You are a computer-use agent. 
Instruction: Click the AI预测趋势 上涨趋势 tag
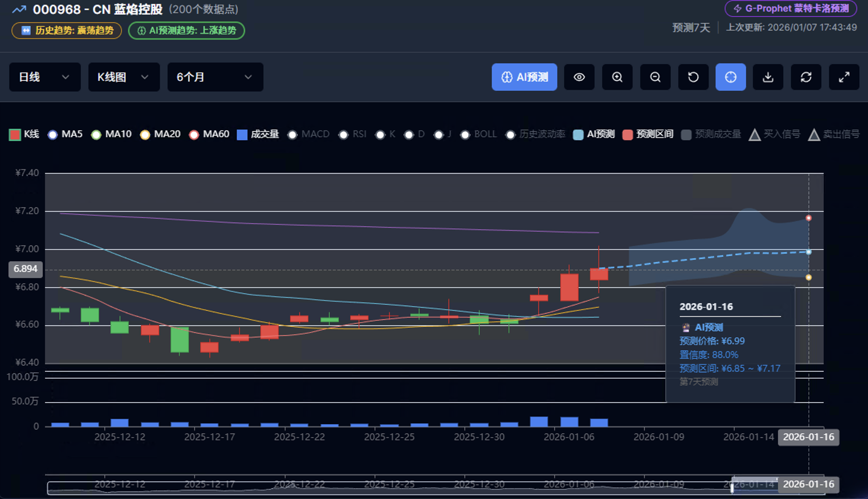pos(187,30)
